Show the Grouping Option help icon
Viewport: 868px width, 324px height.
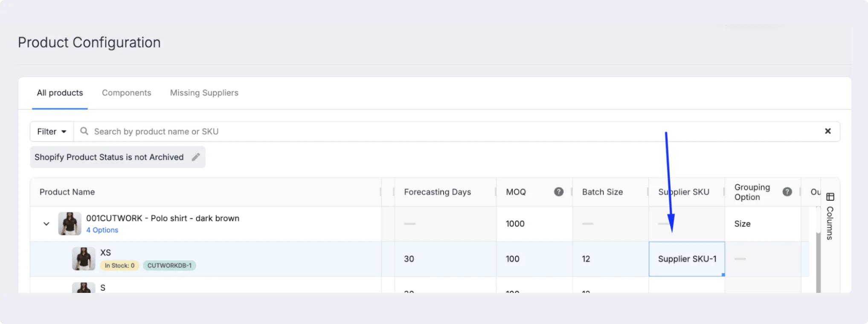787,192
